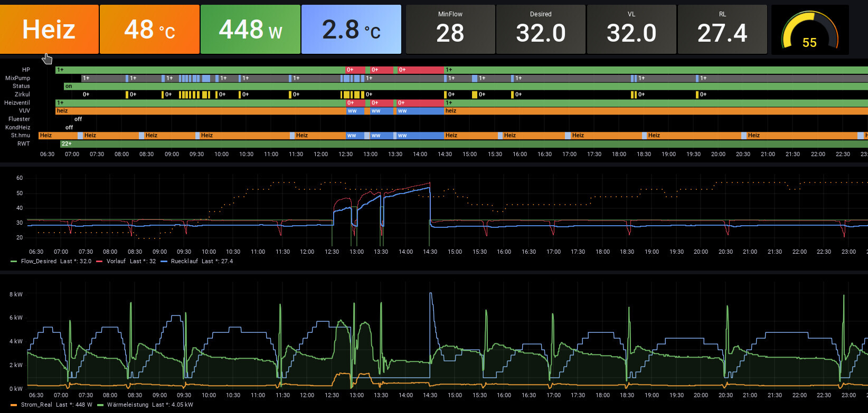Toggle the Vorlauf series in legend
This screenshot has height=413, width=868.
pyautogui.click(x=116, y=261)
